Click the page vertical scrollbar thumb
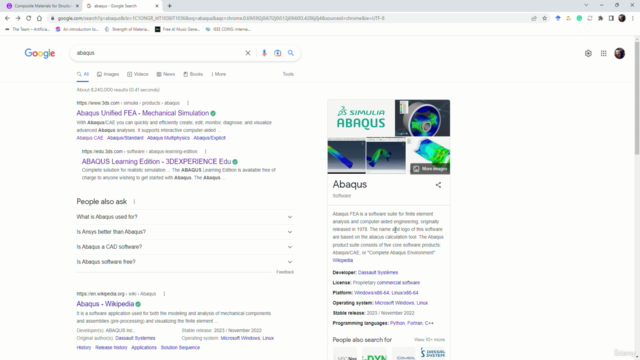 (x=637, y=98)
